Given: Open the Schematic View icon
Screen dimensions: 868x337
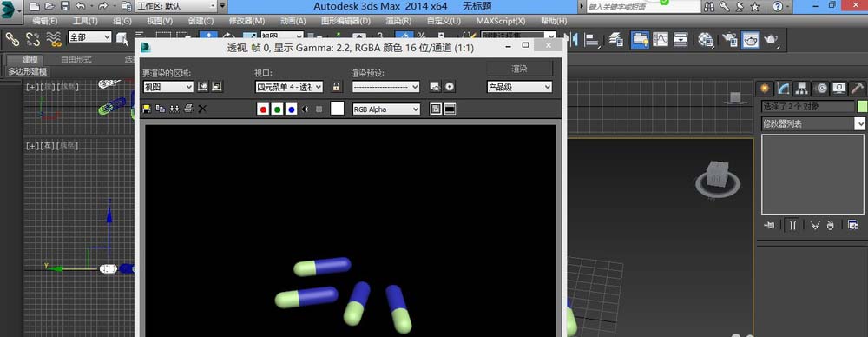Looking at the screenshot, I should point(681,39).
